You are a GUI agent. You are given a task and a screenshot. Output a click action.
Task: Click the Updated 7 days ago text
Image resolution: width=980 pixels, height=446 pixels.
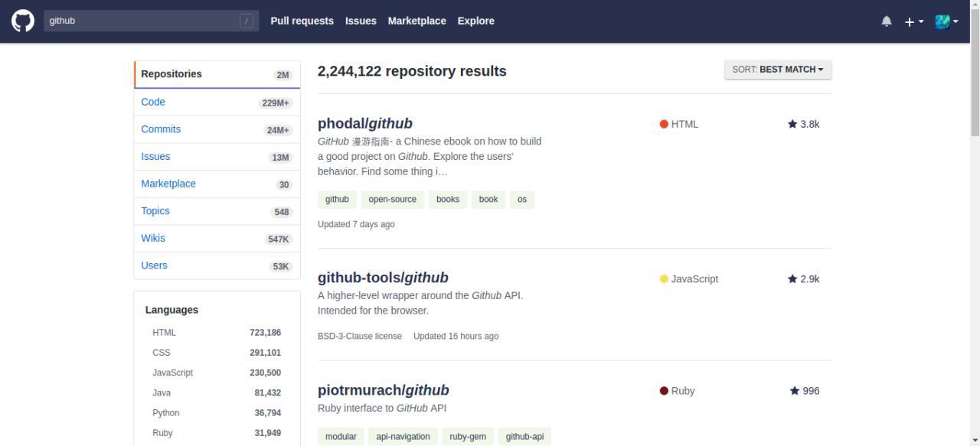coord(356,224)
